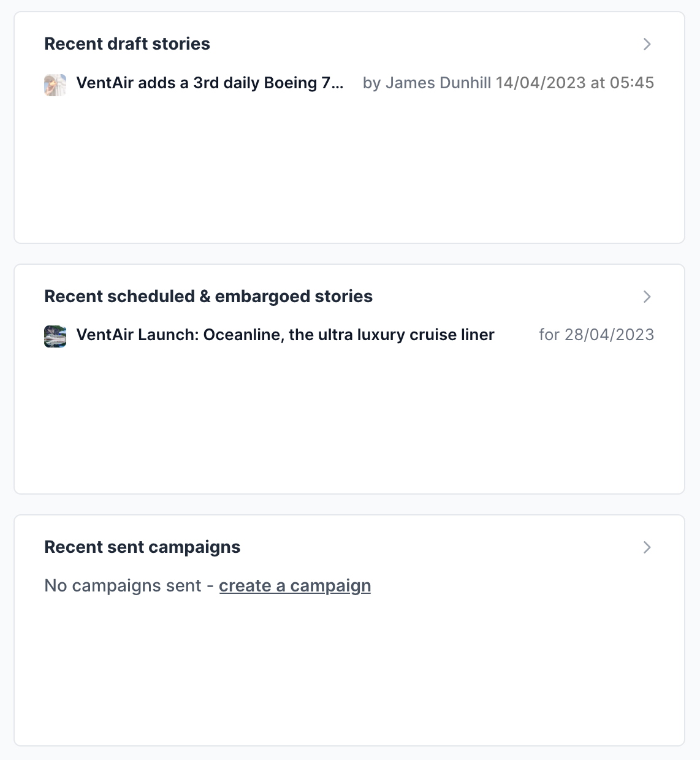This screenshot has width=700, height=760.
Task: Click empty space inside the draft stories card
Action: point(349,172)
